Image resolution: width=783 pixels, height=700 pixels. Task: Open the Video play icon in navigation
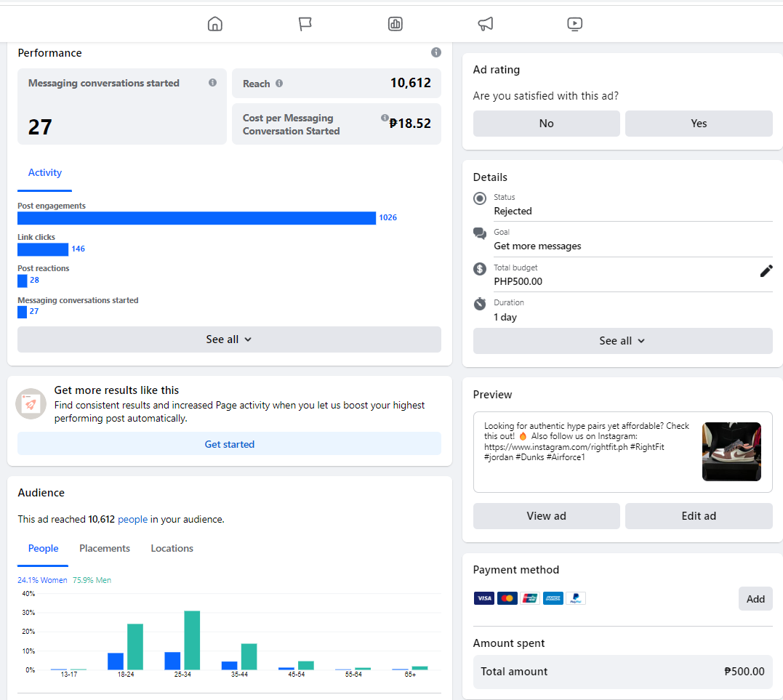coord(575,24)
